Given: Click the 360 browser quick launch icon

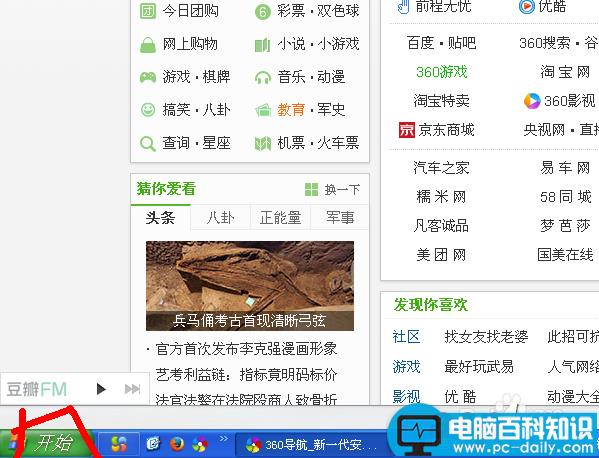Looking at the screenshot, I should point(200,444).
